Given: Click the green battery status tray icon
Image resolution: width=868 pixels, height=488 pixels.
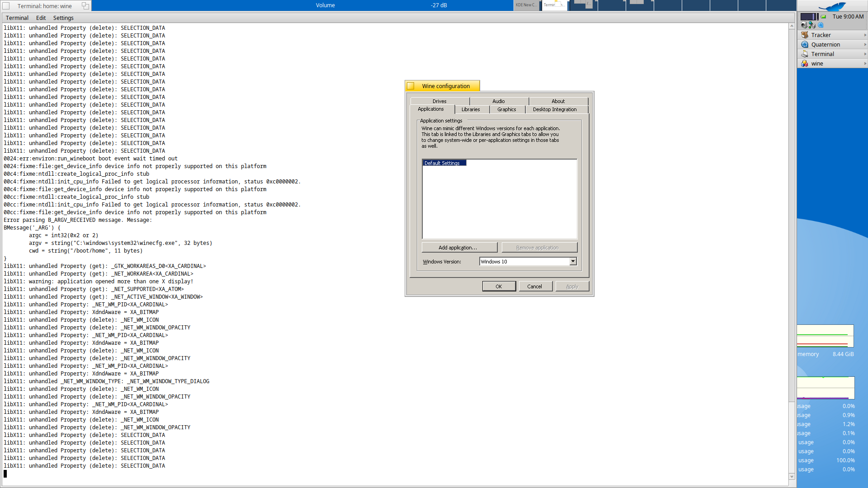Looking at the screenshot, I should coord(824,17).
